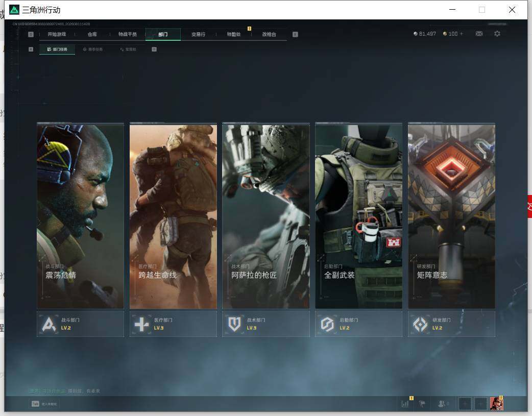Open the 震荡危情 mission card

tap(80, 216)
